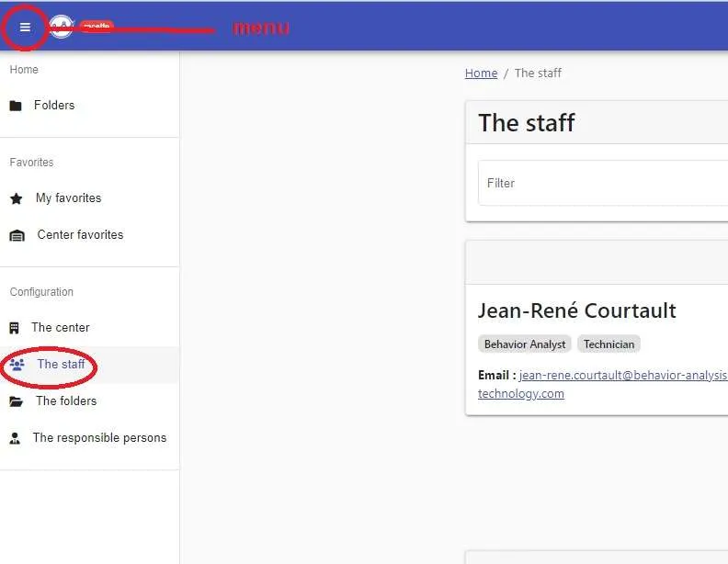Image resolution: width=728 pixels, height=564 pixels.
Task: Click The staff breadcrumb text
Action: pyautogui.click(x=538, y=73)
